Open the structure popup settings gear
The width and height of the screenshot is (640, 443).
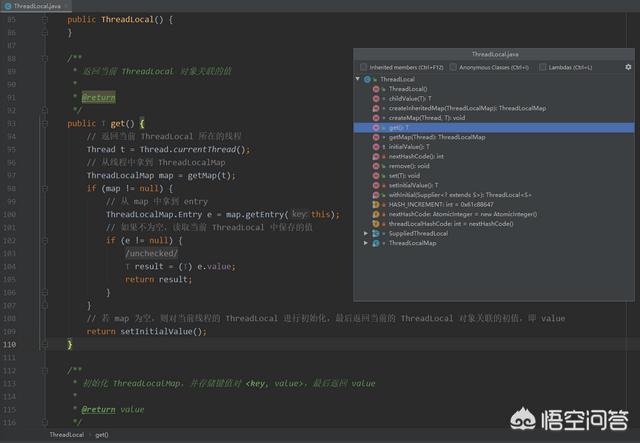[x=627, y=67]
